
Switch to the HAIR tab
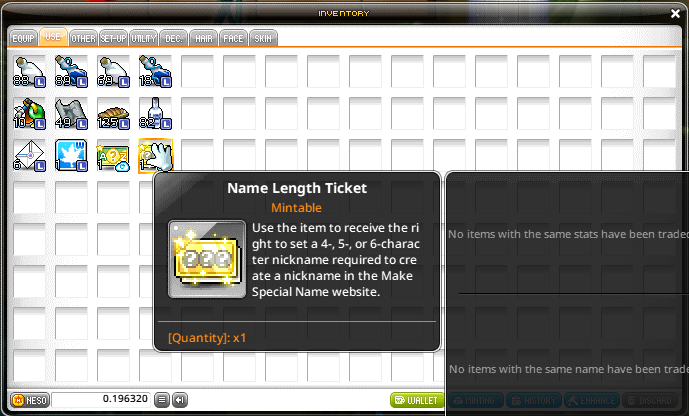pos(203,38)
